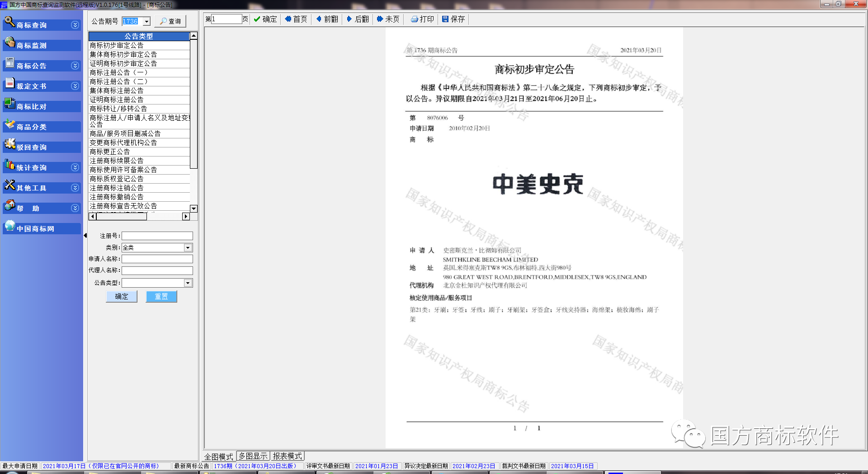Click the 其他工具 tools icon
This screenshot has height=474, width=868.
pyautogui.click(x=9, y=185)
